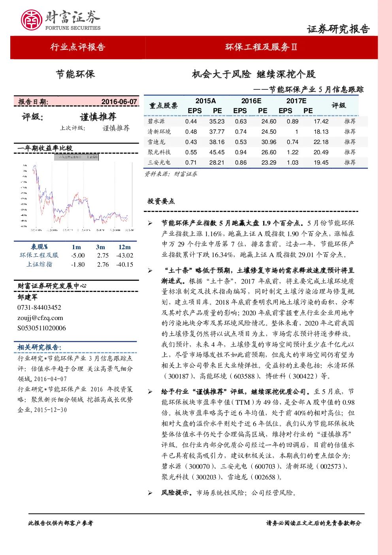Viewport: 392px width, 555px height.
Task: Click 聚光科技 2017E EPS value 1.22
Action: [293, 152]
